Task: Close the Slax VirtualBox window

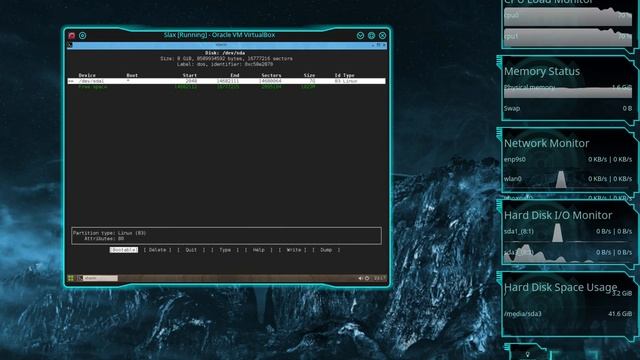Action: 382,36
